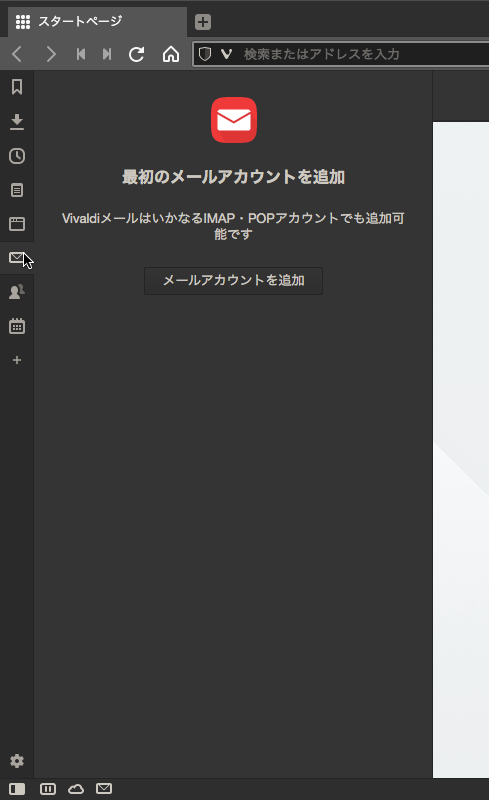Open a new tab with plus button
Screen dimensions: 489x800
point(203,22)
